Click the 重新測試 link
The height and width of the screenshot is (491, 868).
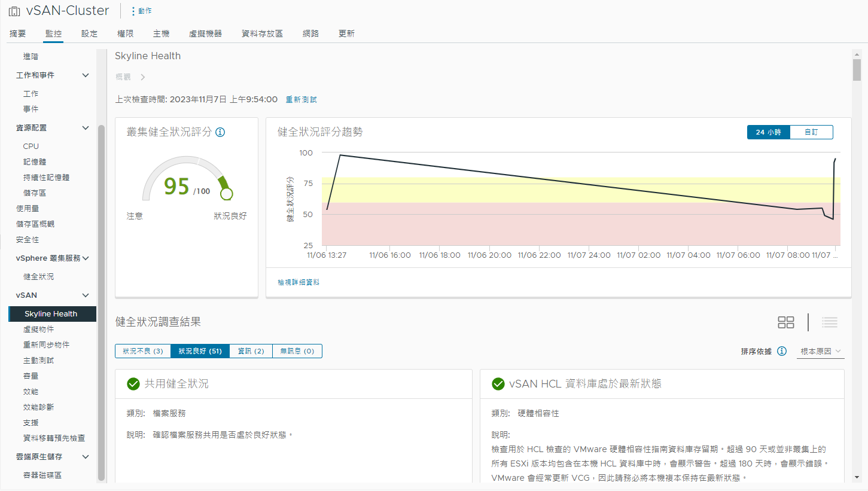(x=301, y=100)
